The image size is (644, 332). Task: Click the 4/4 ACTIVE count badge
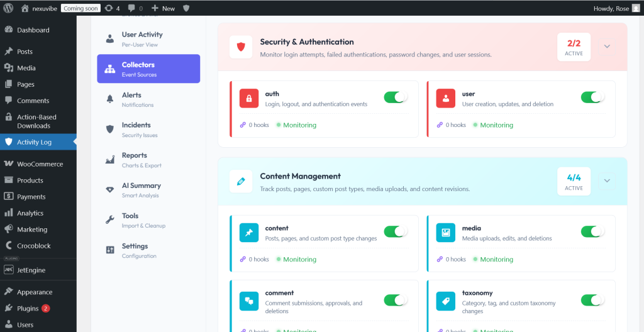[574, 181]
